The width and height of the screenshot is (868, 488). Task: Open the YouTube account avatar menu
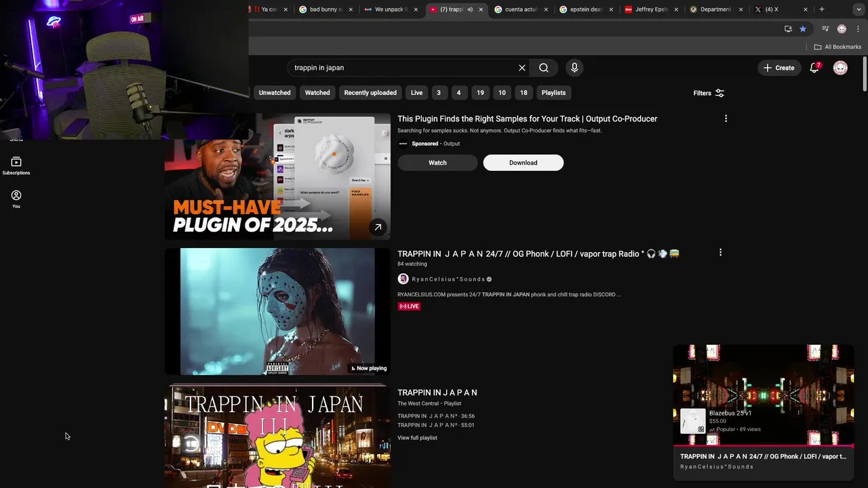(x=840, y=68)
